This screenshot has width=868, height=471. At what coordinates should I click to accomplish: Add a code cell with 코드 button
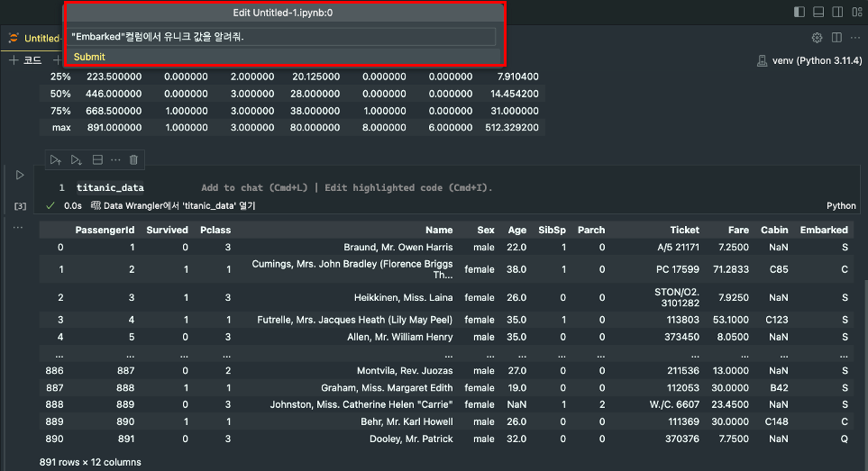pyautogui.click(x=25, y=60)
